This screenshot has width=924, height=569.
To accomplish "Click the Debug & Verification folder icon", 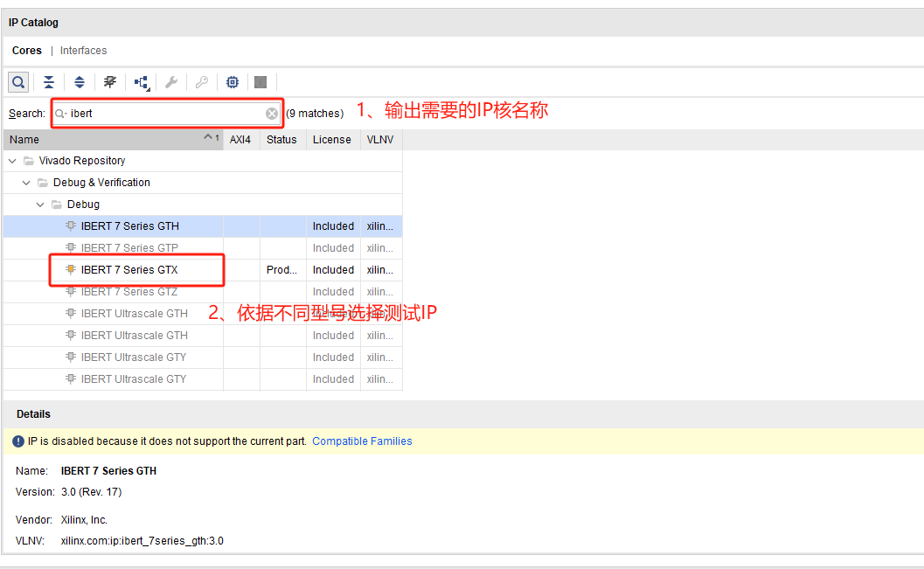I will [x=43, y=183].
